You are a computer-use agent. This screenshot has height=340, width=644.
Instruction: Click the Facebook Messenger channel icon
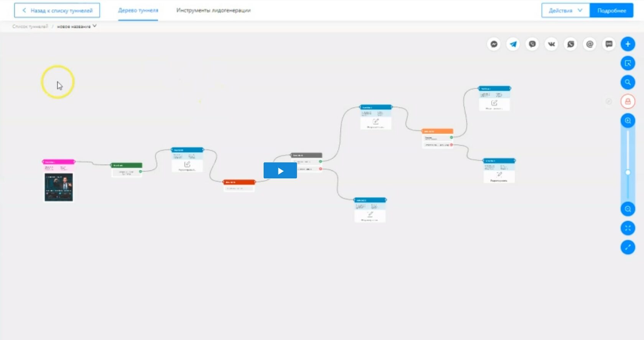pos(494,44)
